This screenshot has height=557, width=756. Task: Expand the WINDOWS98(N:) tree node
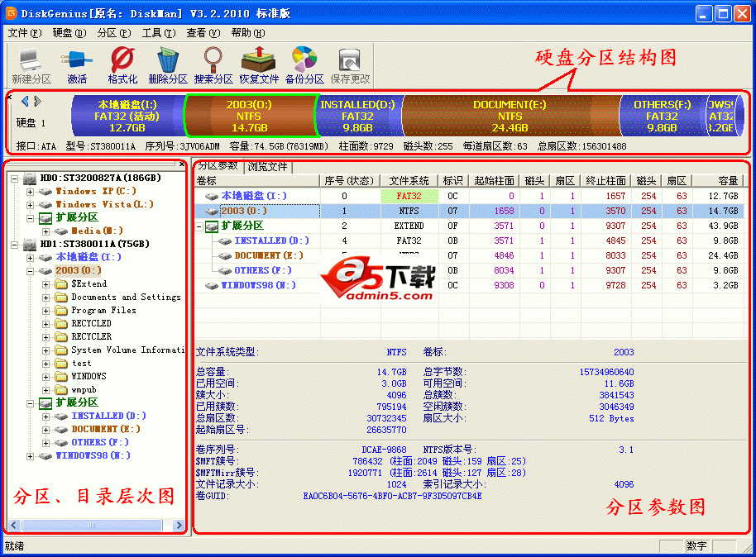(31, 456)
